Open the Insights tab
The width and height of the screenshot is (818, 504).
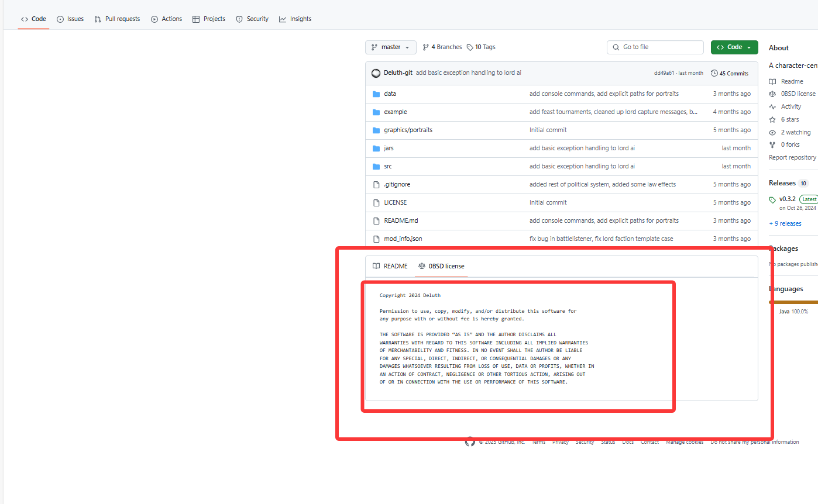[295, 19]
